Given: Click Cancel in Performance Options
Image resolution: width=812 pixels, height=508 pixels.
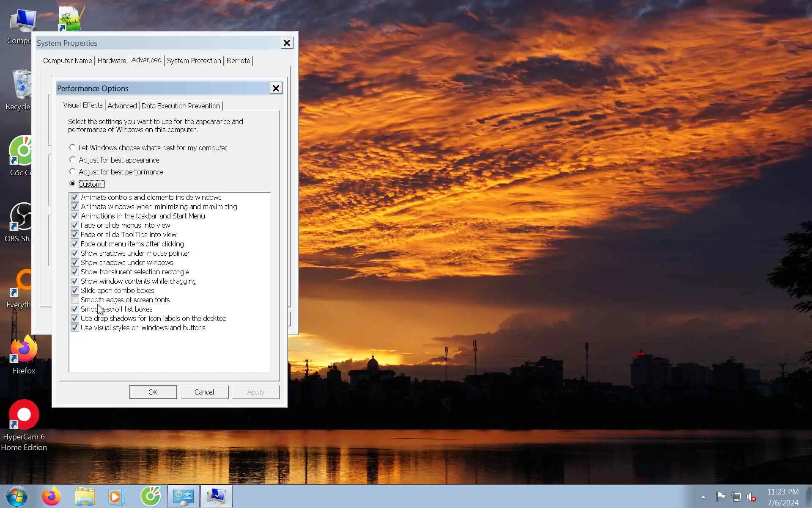Looking at the screenshot, I should (x=204, y=392).
